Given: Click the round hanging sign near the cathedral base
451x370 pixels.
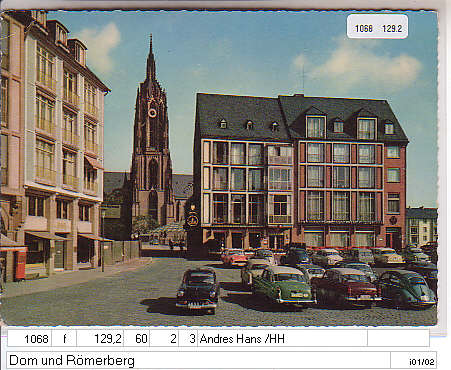Looking at the screenshot, I should point(192,220).
